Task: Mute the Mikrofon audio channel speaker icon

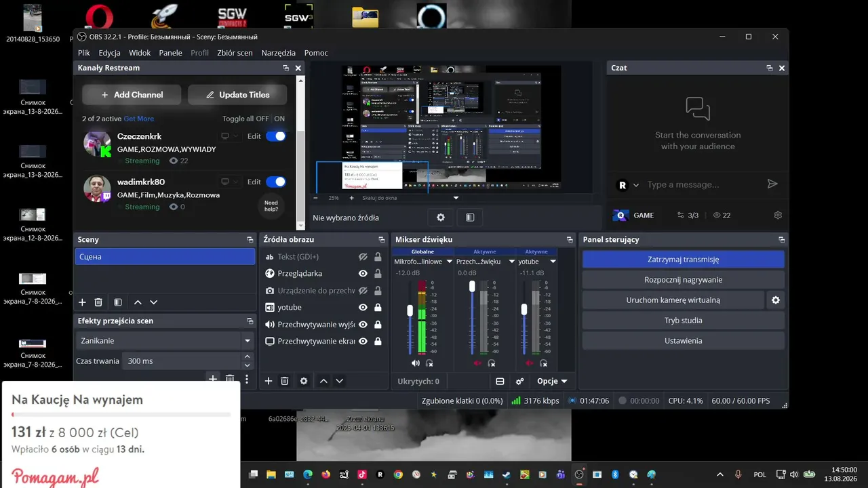Action: (x=415, y=363)
